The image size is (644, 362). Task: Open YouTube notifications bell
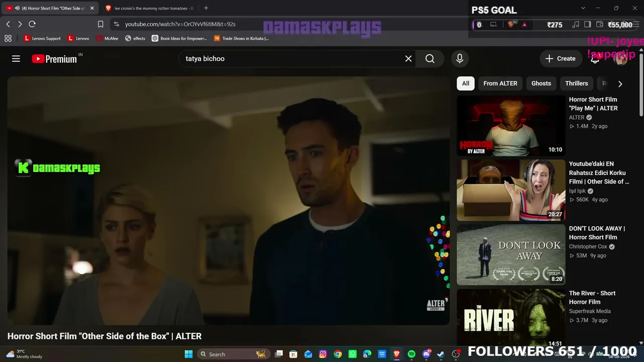[595, 59]
